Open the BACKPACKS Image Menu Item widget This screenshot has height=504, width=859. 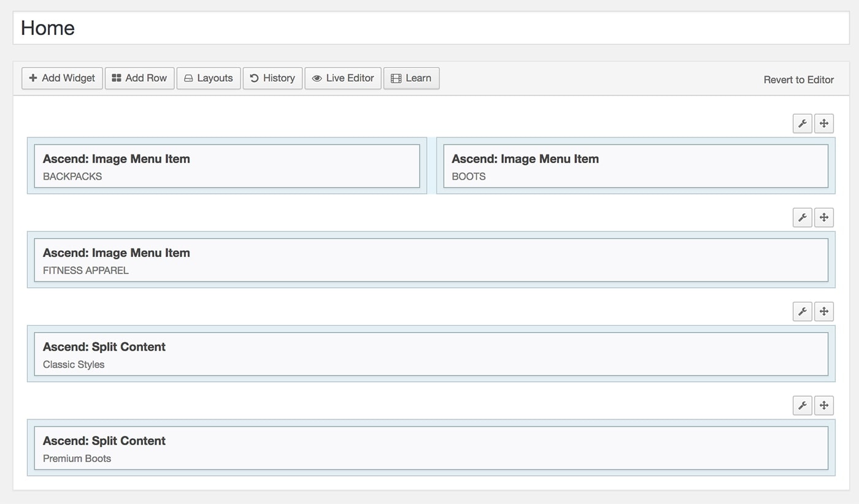pos(226,166)
